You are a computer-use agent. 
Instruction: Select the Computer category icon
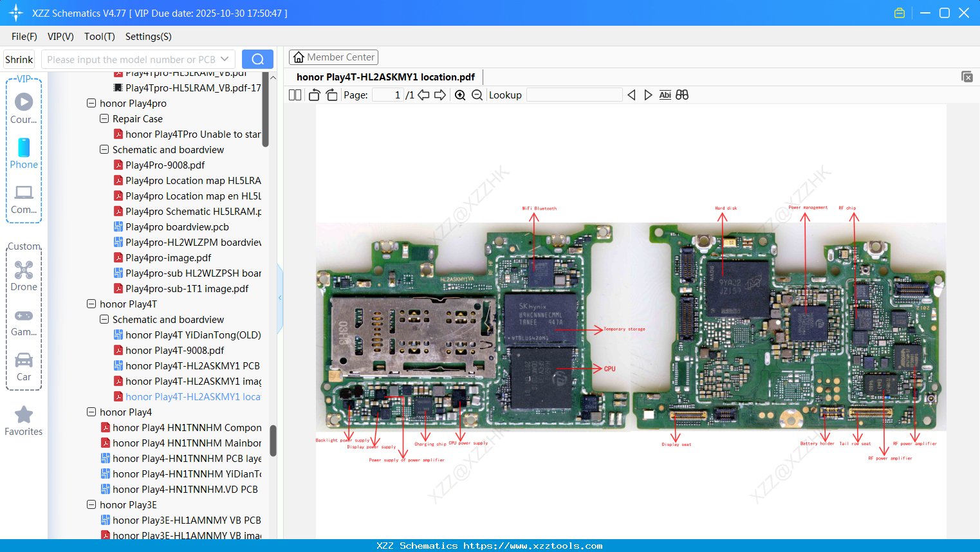click(x=24, y=199)
